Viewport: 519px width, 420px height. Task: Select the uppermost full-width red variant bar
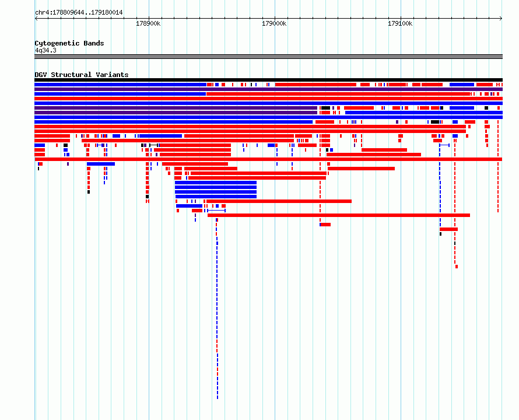click(268, 99)
